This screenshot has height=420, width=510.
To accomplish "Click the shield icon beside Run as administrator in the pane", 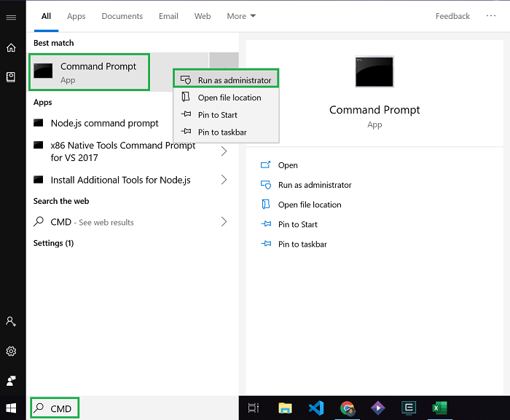I will point(266,185).
